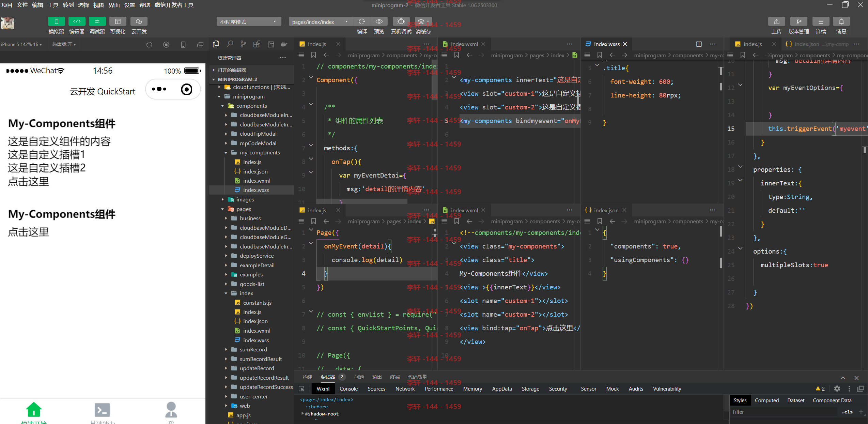Toggle the 模拟器 simulator panel button
The height and width of the screenshot is (424, 868).
(56, 21)
